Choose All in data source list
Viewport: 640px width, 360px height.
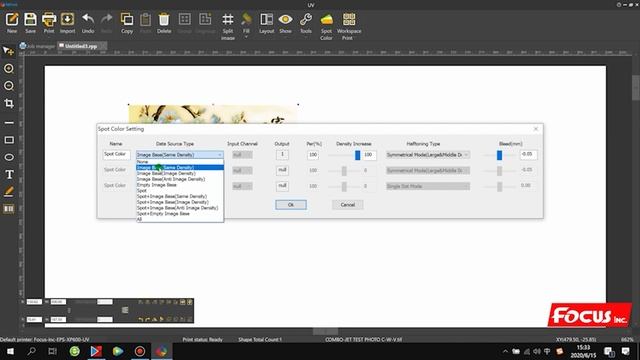pos(180,219)
